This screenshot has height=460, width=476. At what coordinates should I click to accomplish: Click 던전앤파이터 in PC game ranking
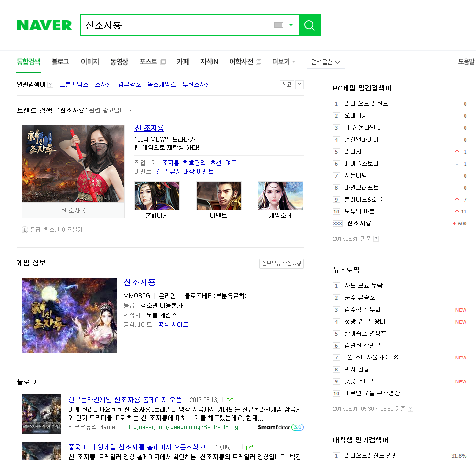pos(362,140)
